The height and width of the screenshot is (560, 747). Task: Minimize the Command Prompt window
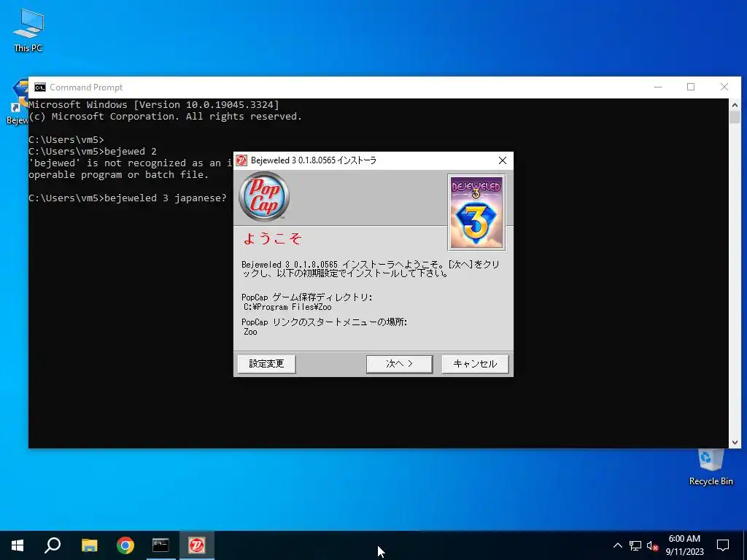click(658, 87)
